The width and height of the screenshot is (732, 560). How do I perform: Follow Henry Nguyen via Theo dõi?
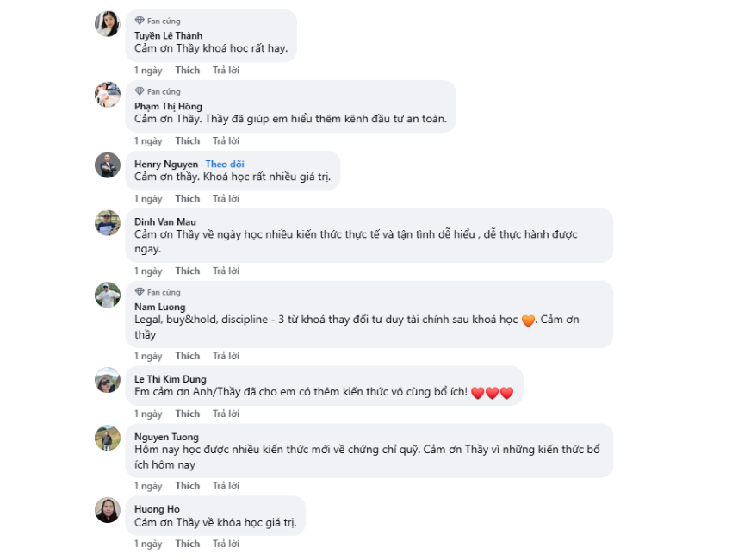pos(225,164)
